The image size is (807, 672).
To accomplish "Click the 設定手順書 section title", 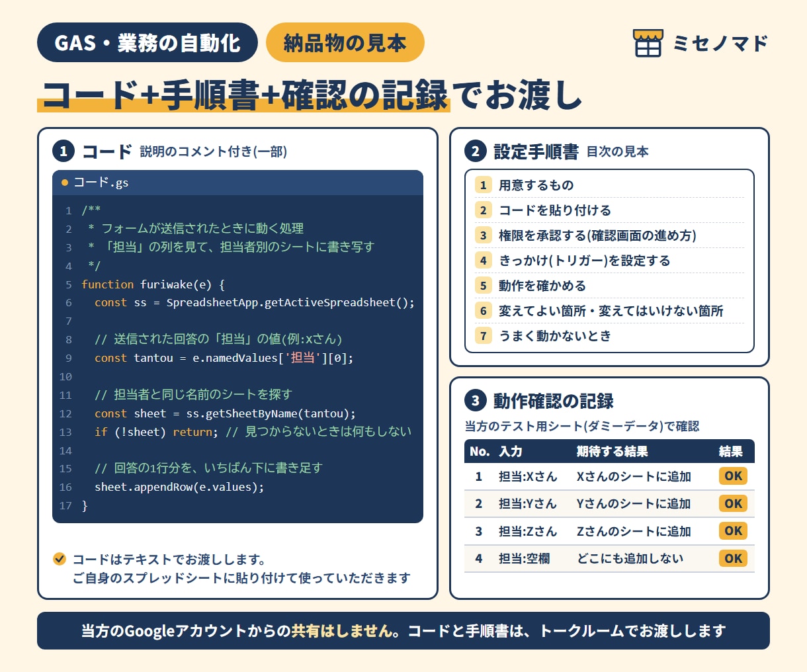I will click(x=536, y=151).
